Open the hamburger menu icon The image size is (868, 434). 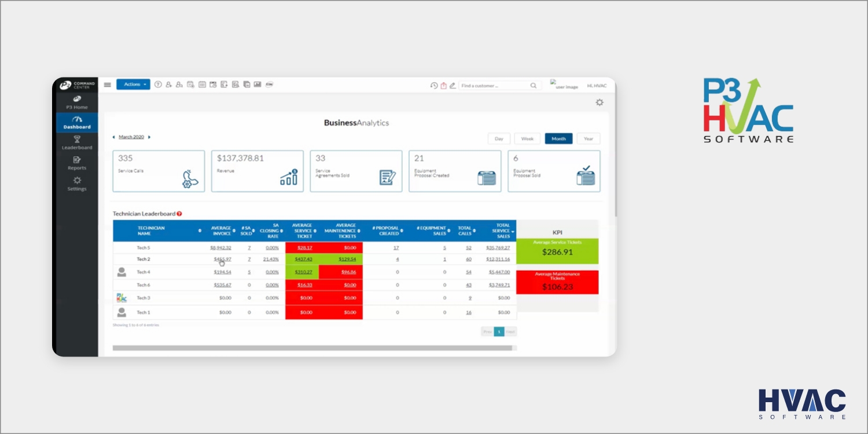tap(107, 84)
